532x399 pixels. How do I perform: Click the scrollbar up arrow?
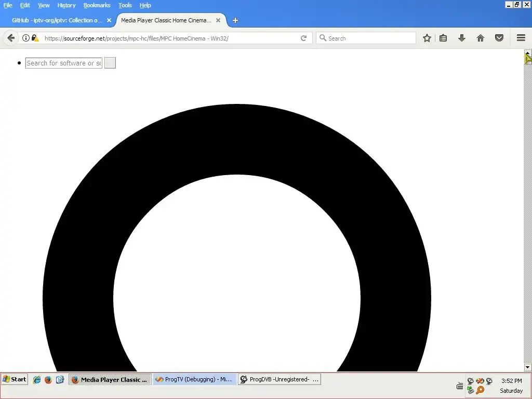pos(528,52)
